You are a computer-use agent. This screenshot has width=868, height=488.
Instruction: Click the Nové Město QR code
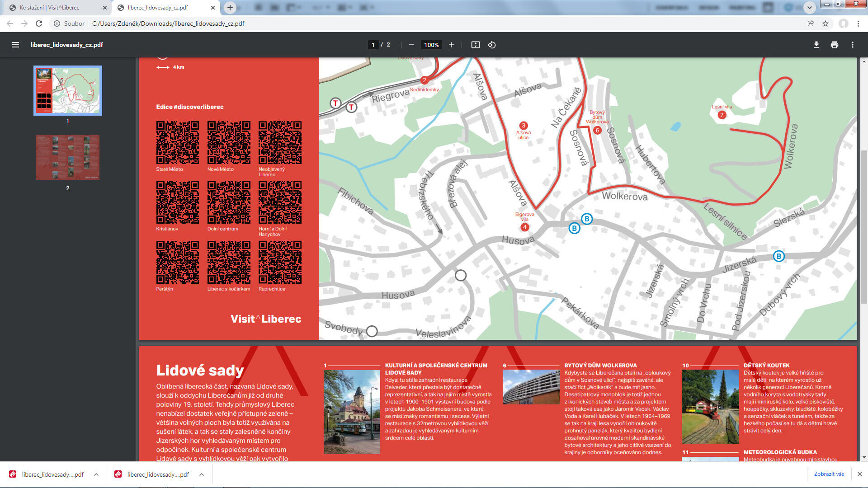tap(229, 142)
